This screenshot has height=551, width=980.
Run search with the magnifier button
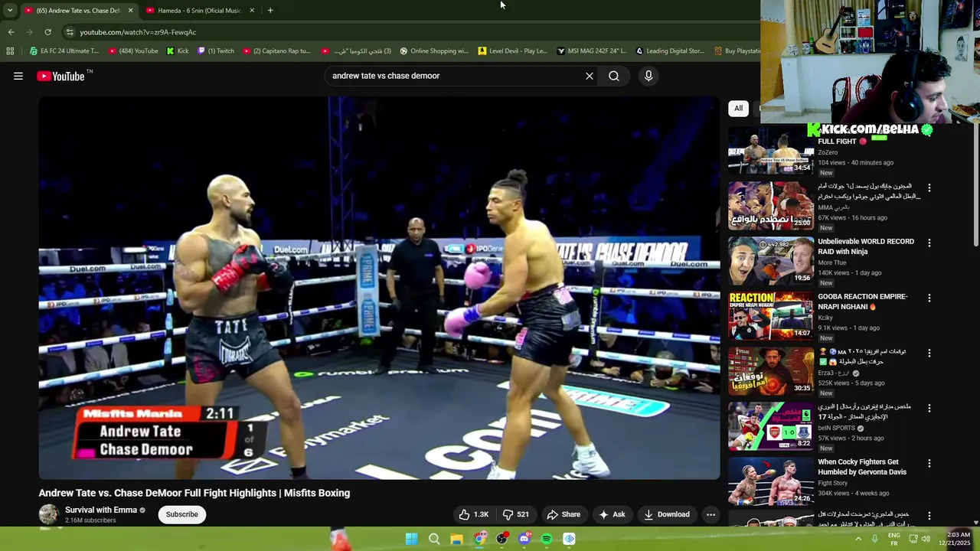[x=614, y=76]
